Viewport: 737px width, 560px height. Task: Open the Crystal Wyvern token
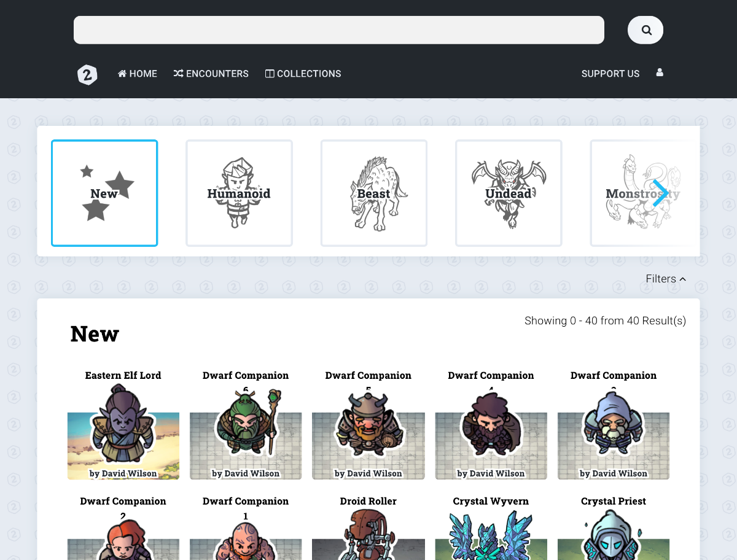491,535
